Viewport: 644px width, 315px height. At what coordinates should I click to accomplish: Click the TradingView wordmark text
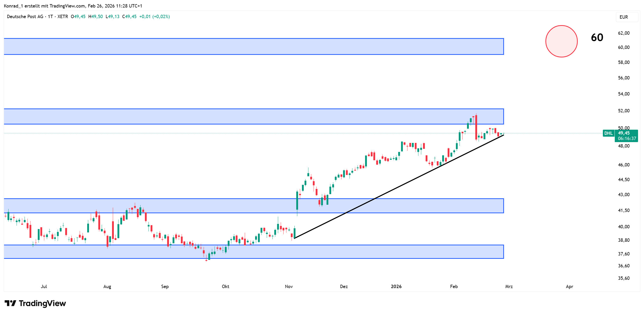coord(42,303)
